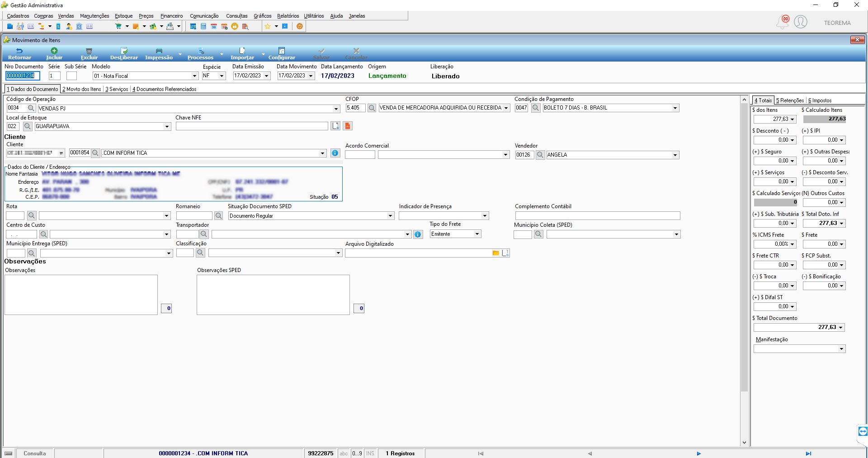
Task: Click the hierarchy tree icon in the toolbar
Action: coord(41,26)
